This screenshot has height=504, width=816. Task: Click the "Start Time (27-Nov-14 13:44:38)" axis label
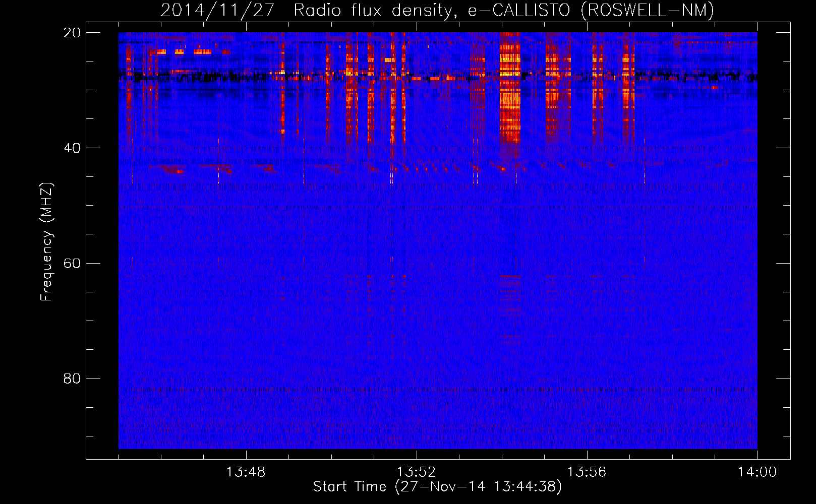point(437,487)
